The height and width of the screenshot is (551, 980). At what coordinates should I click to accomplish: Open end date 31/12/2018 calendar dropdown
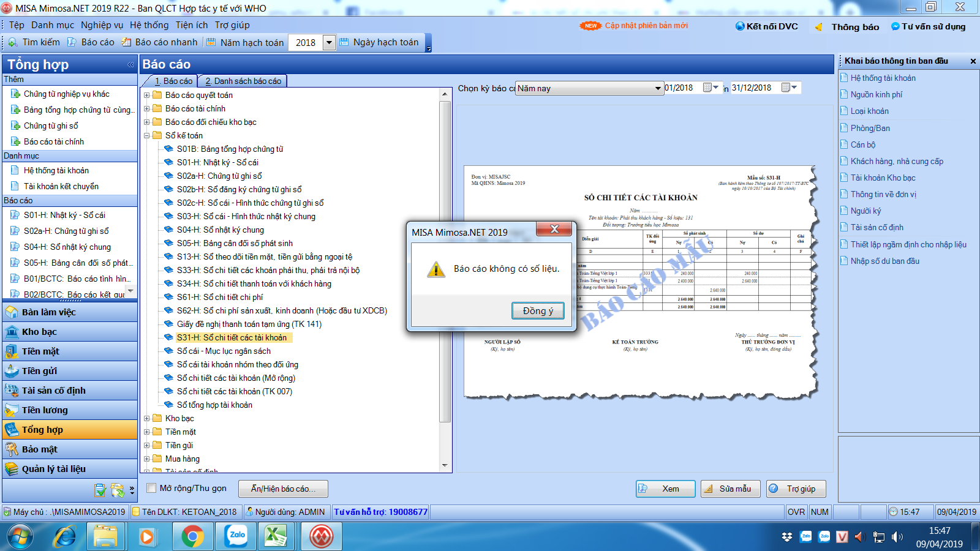coord(790,88)
